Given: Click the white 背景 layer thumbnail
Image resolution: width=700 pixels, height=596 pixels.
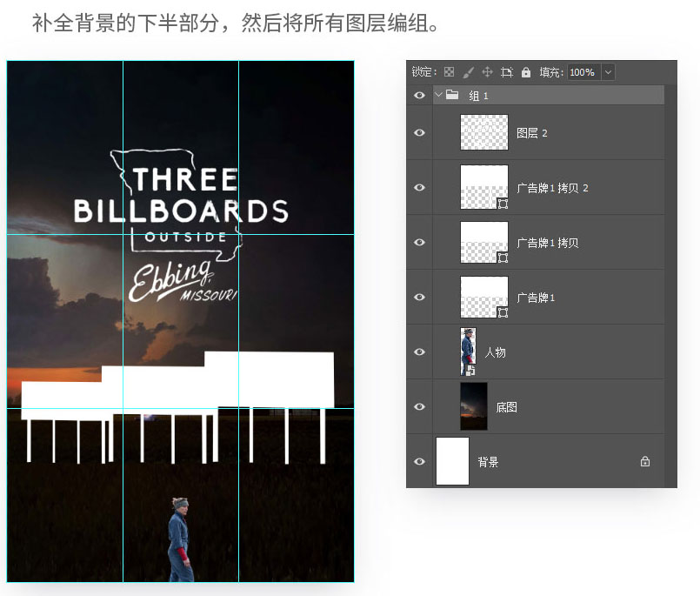Looking at the screenshot, I should [x=452, y=461].
